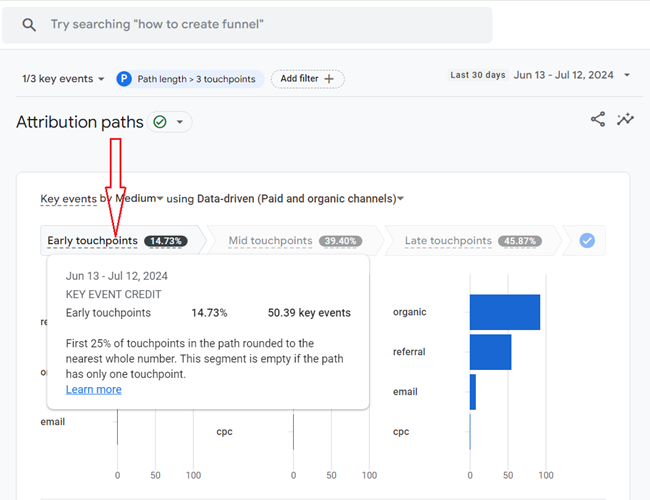
Task: Click the Attribution paths page title
Action: (x=80, y=122)
